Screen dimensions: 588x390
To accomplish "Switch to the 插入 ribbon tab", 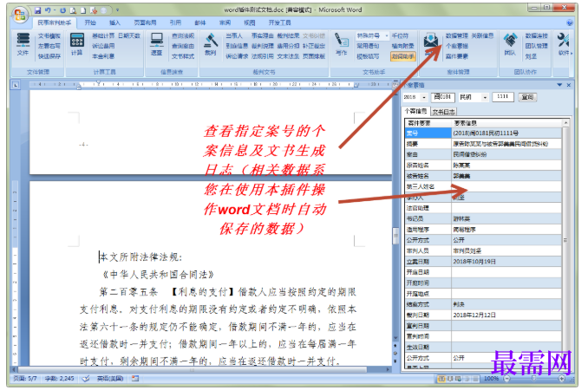I will pyautogui.click(x=114, y=23).
